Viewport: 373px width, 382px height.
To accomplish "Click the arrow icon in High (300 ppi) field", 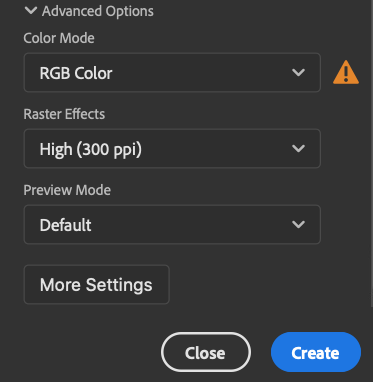I will coord(298,148).
